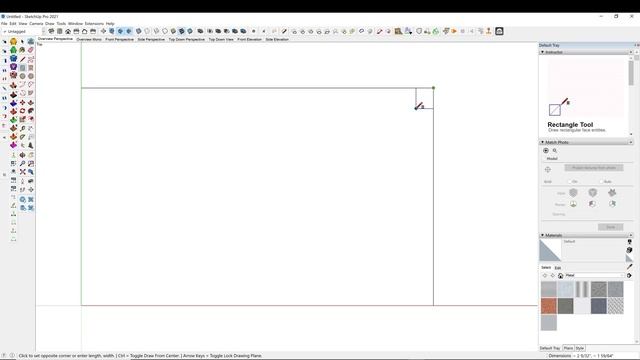Collapse the Materials panel
The height and width of the screenshot is (360, 640).
(x=542, y=236)
